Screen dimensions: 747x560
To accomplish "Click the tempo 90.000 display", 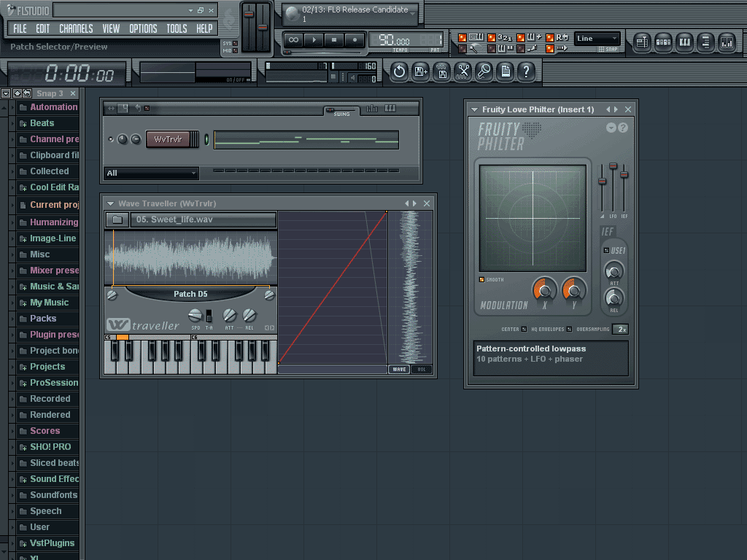I will (x=395, y=40).
